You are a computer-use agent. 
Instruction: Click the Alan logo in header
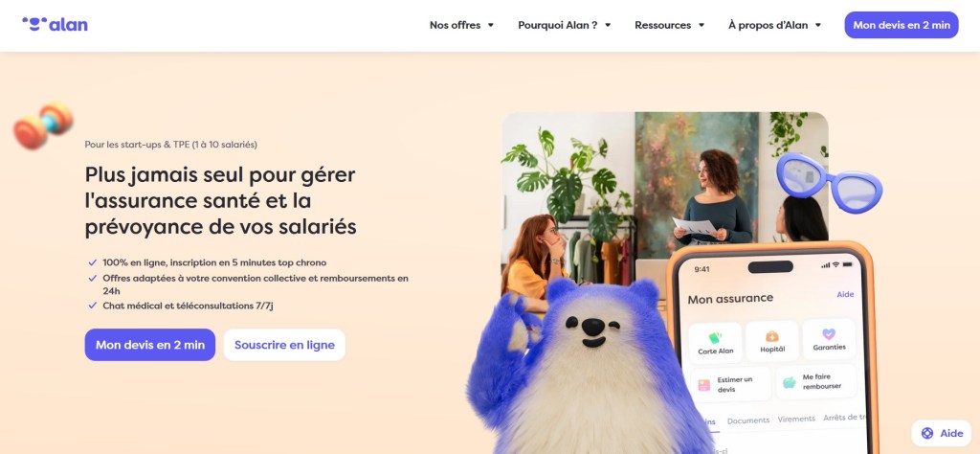click(55, 24)
